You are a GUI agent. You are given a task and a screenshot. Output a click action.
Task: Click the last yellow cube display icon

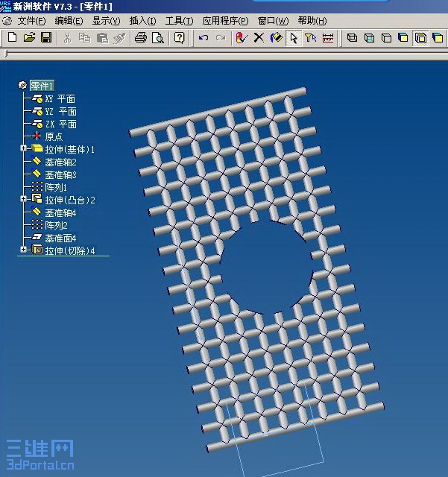[x=438, y=38]
